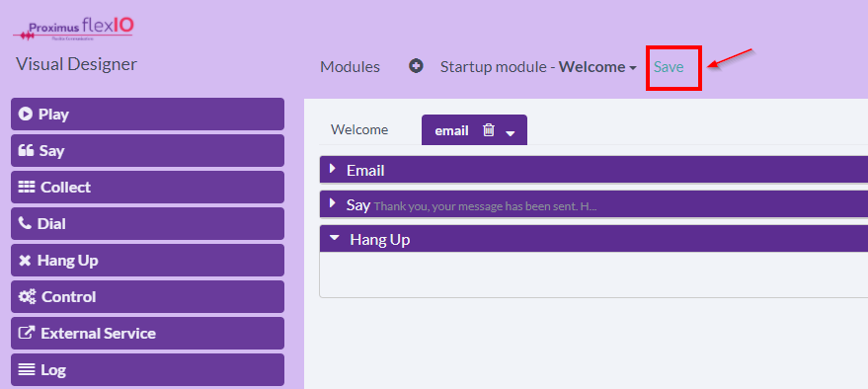
Task: Add a new module with plus icon
Action: (416, 66)
